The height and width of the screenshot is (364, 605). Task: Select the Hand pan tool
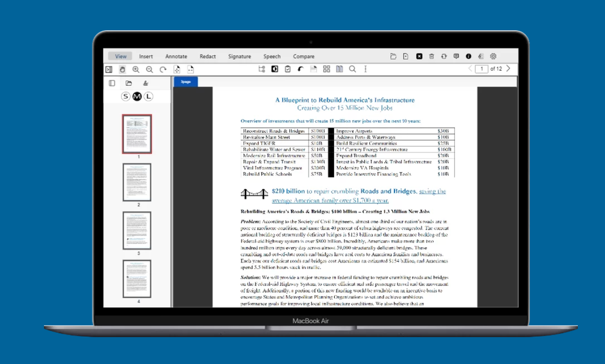click(123, 69)
